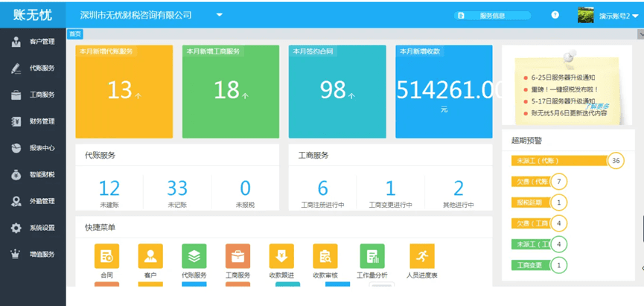
Task: Open the 5-17日服务器升级通知 notice
Action: tap(563, 101)
